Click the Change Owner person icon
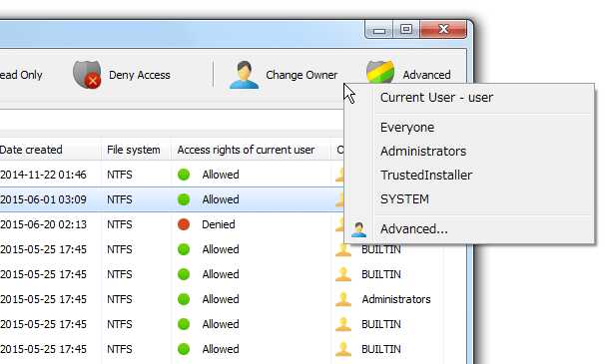The image size is (605, 364). (x=244, y=75)
